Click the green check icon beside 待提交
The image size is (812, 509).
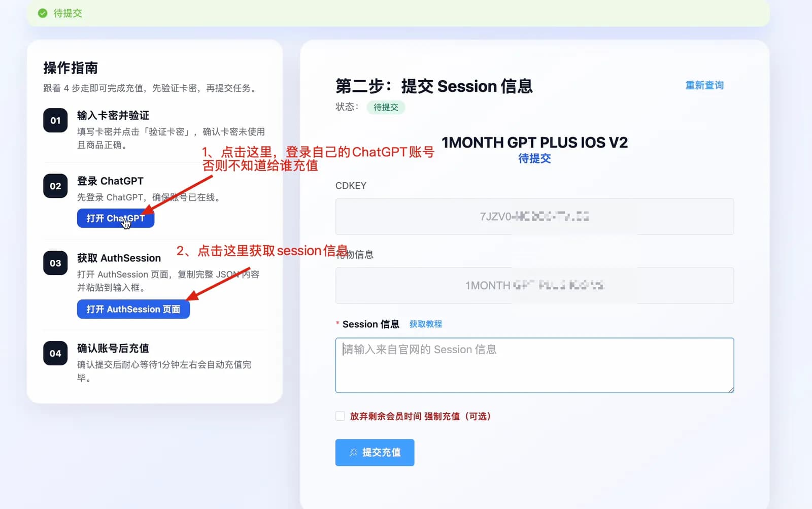(43, 13)
